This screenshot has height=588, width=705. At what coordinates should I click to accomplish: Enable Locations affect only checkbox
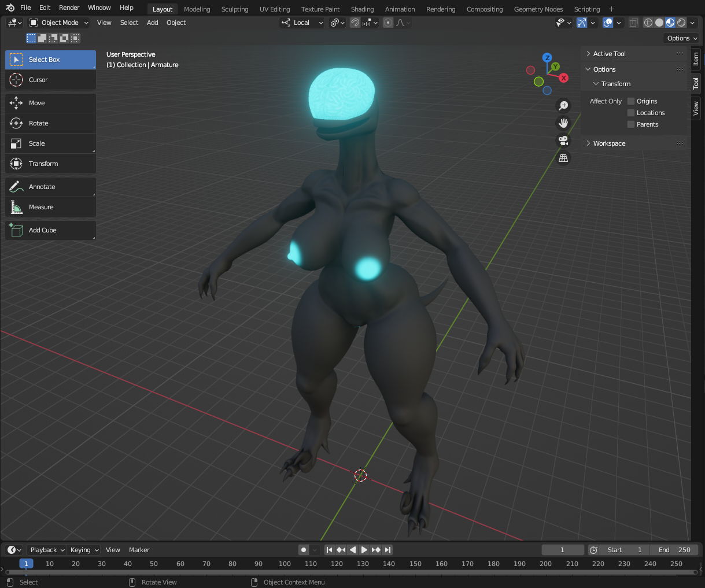[631, 113]
